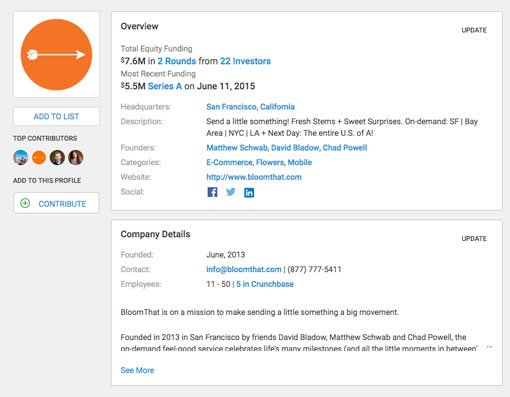The height and width of the screenshot is (397, 510).
Task: Click UPDATE in the Overview panel
Action: [474, 30]
